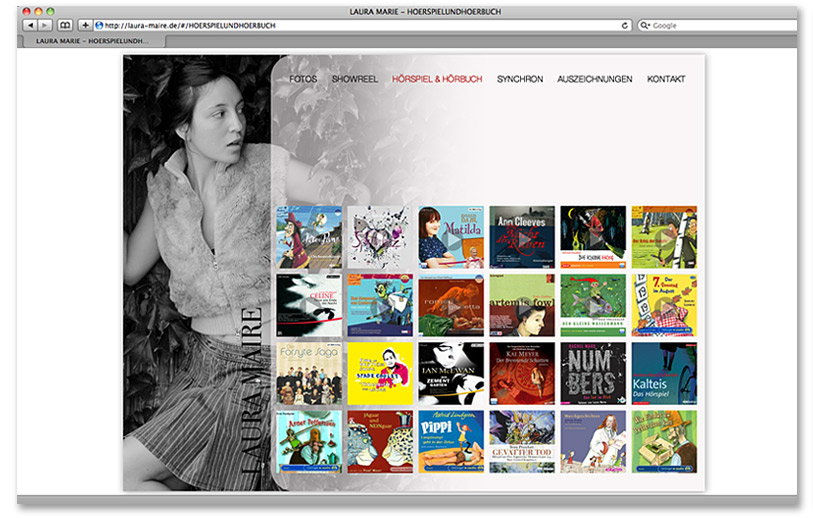Open the GEVATTER TOD cover

click(522, 442)
